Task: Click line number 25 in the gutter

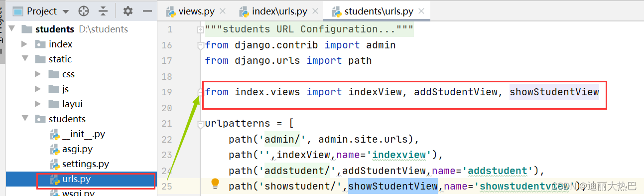Action: 167,186
